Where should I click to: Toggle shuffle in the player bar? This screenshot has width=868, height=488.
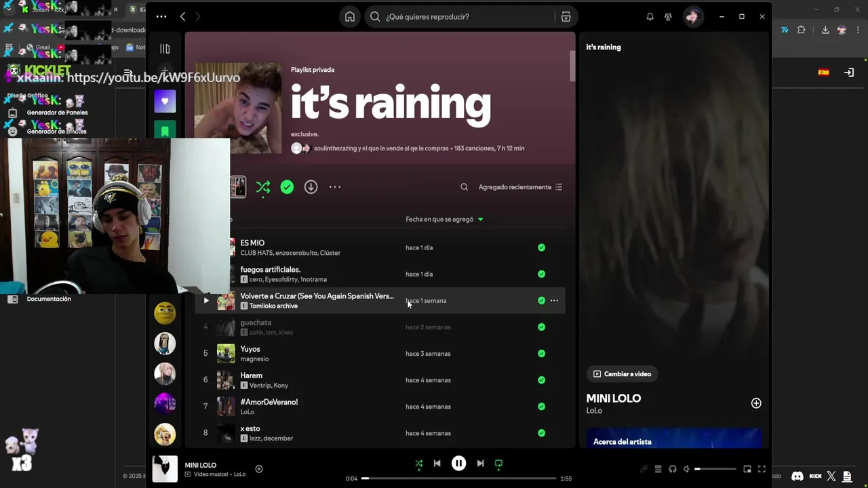[x=418, y=464]
